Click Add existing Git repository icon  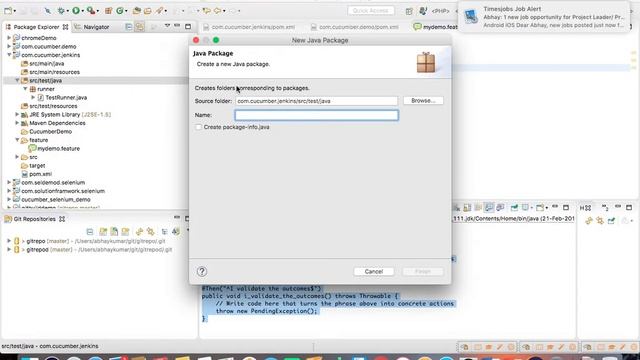(x=103, y=232)
